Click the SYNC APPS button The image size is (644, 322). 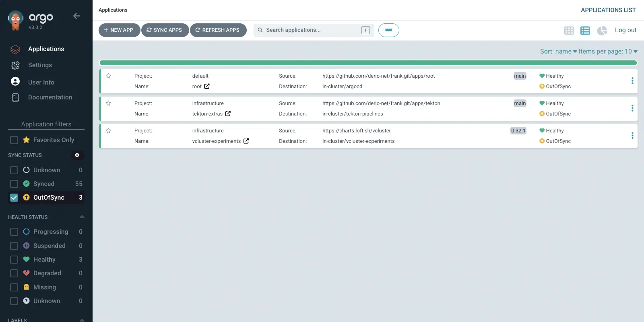(165, 30)
